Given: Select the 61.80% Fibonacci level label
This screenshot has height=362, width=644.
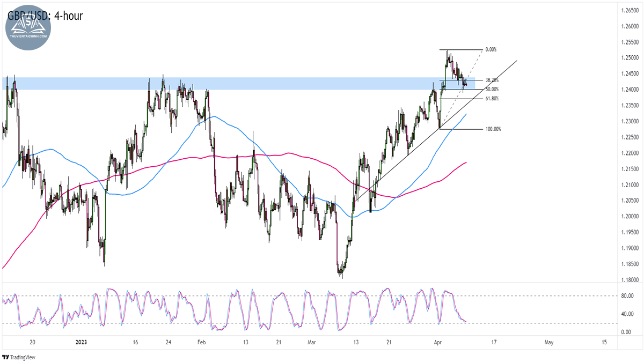Looking at the screenshot, I should pos(492,99).
